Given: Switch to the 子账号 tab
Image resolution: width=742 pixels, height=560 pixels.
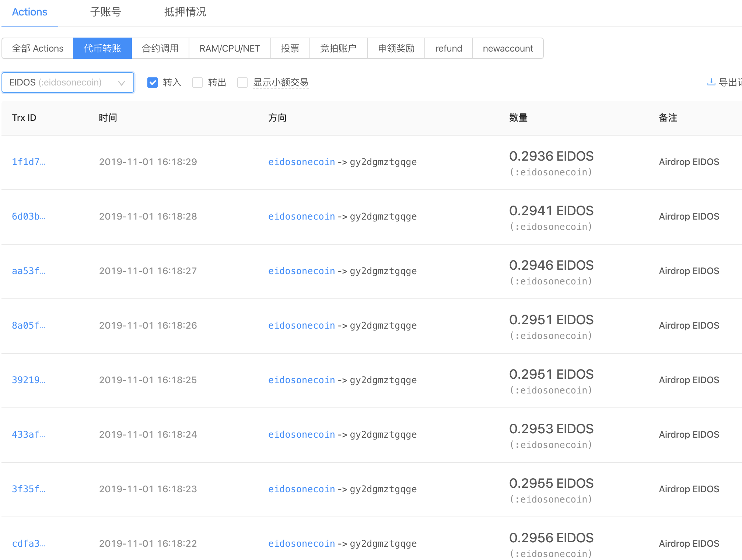Looking at the screenshot, I should click(x=105, y=12).
